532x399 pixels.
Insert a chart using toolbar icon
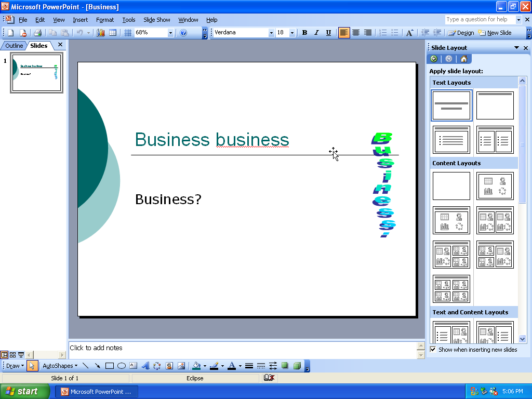pyautogui.click(x=101, y=33)
